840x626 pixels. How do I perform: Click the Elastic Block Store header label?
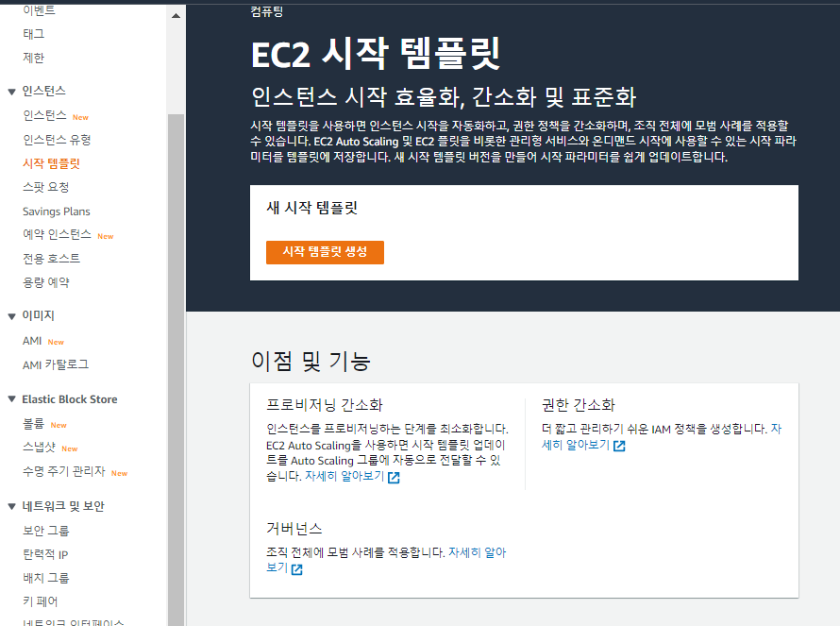[x=70, y=399]
